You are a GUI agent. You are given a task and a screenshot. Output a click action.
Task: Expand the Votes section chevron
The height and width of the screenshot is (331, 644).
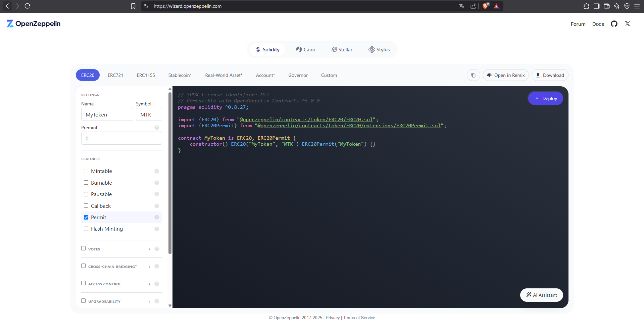point(149,249)
